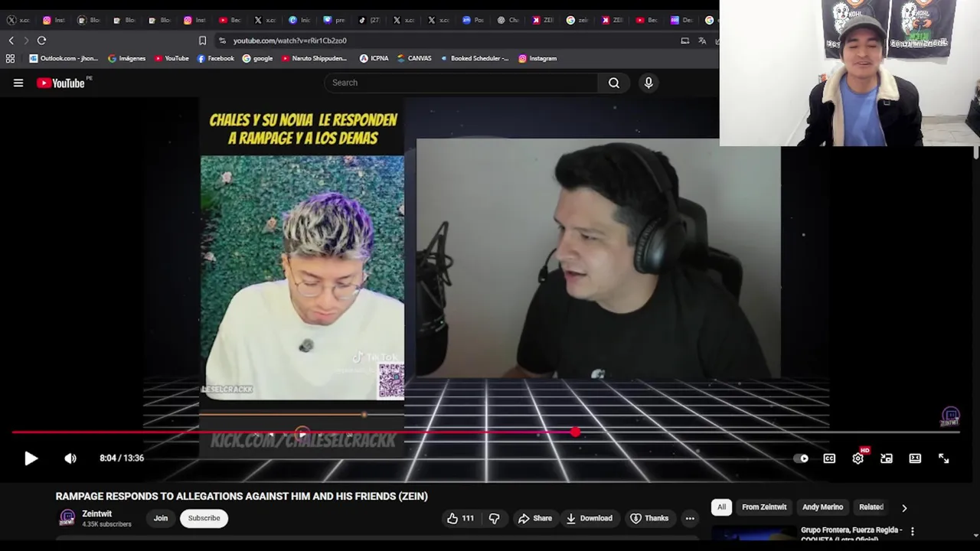Reload the page
The width and height of the screenshot is (980, 551).
tap(41, 41)
